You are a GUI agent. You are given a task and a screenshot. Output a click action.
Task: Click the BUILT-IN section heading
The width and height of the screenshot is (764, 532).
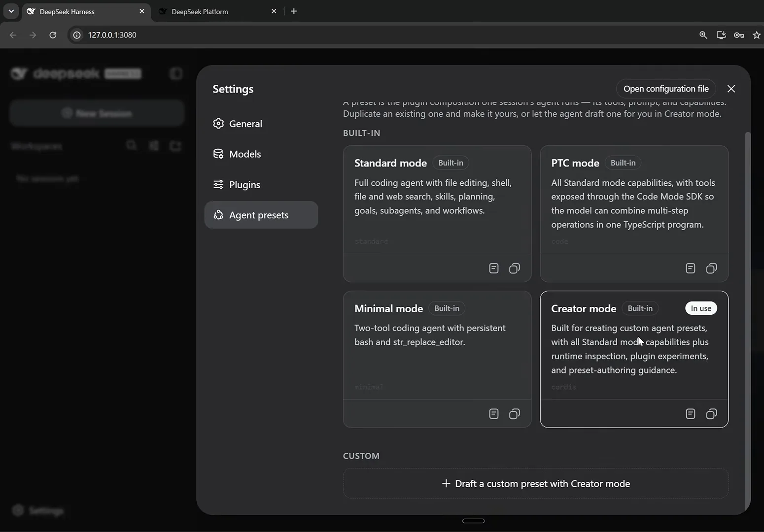pyautogui.click(x=361, y=133)
